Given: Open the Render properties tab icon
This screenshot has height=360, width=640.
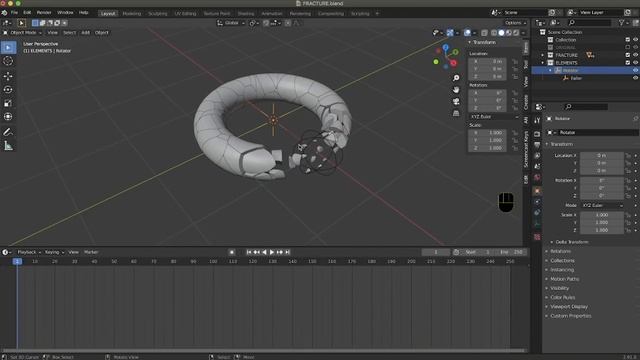Looking at the screenshot, I should point(537,134).
